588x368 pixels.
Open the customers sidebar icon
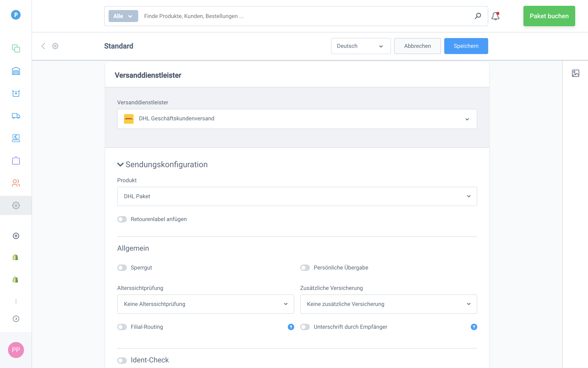16,183
